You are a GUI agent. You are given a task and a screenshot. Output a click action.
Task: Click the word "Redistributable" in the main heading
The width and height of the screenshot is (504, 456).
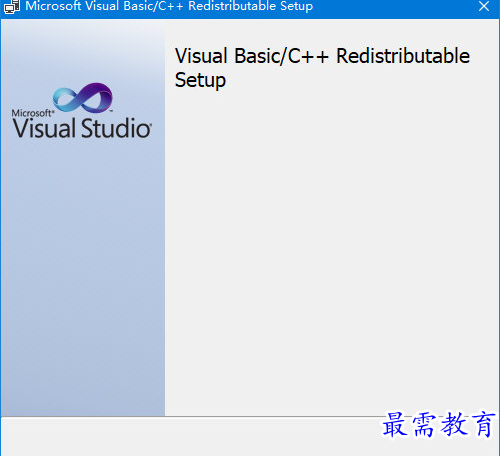tap(403, 56)
